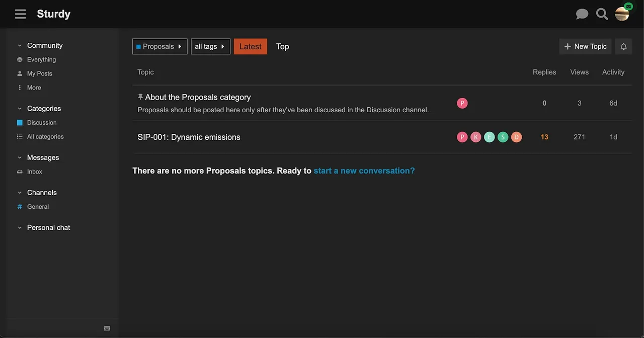Screen dimensions: 644x338
Task: Open the all tags dropdown
Action: click(x=211, y=46)
